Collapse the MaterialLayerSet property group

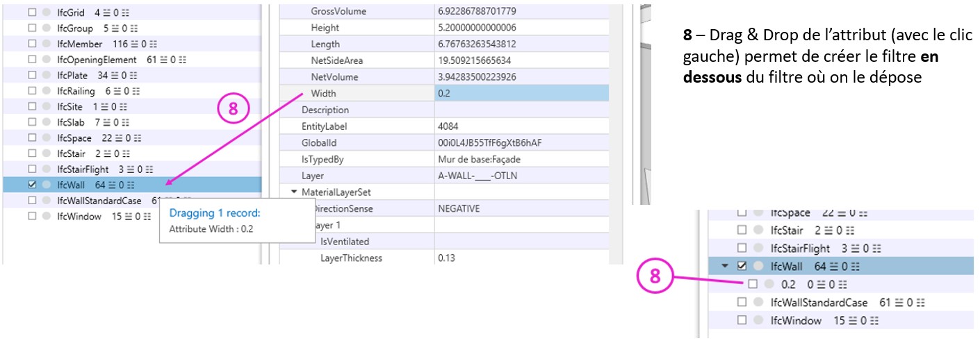click(294, 192)
